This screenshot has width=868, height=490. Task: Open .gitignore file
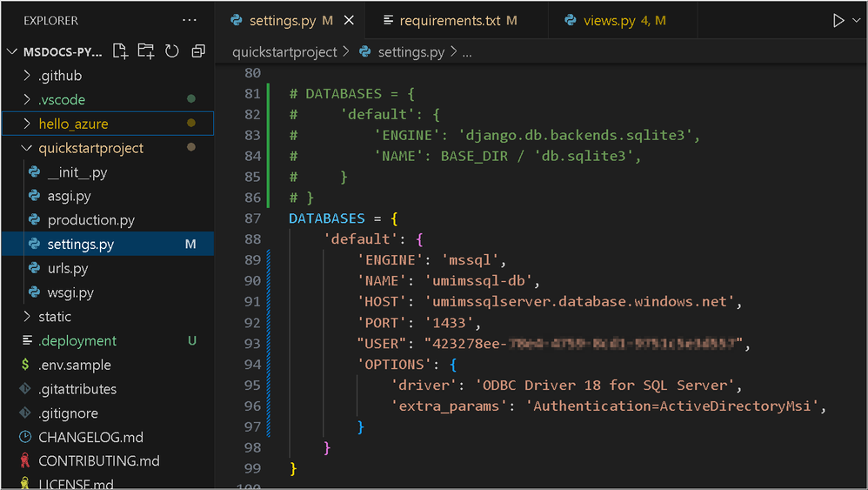[107, 413]
